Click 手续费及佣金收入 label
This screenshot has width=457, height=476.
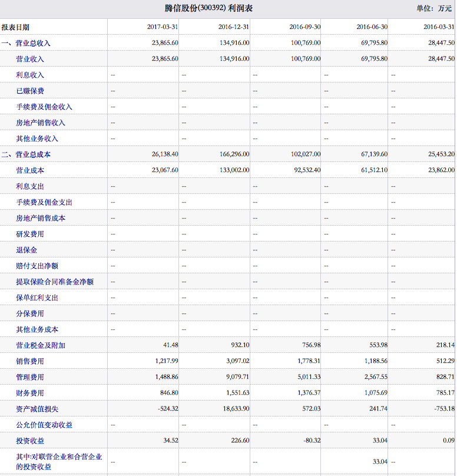44,107
